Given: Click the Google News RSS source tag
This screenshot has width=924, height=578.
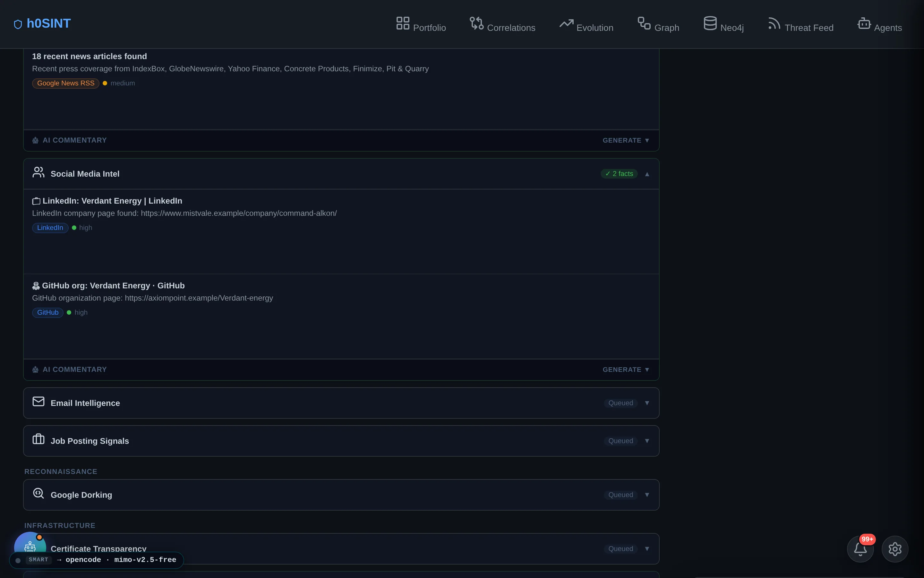Looking at the screenshot, I should point(66,83).
